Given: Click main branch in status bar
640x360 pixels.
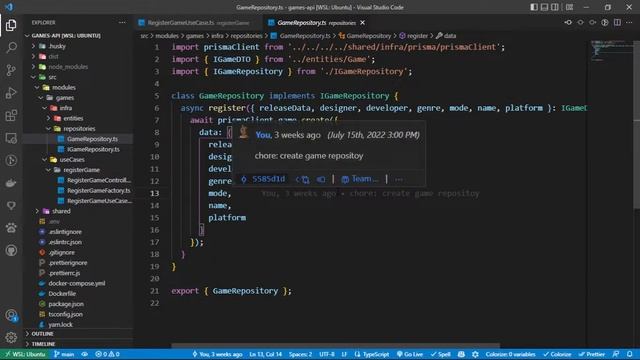Looking at the screenshot, I should point(64,354).
